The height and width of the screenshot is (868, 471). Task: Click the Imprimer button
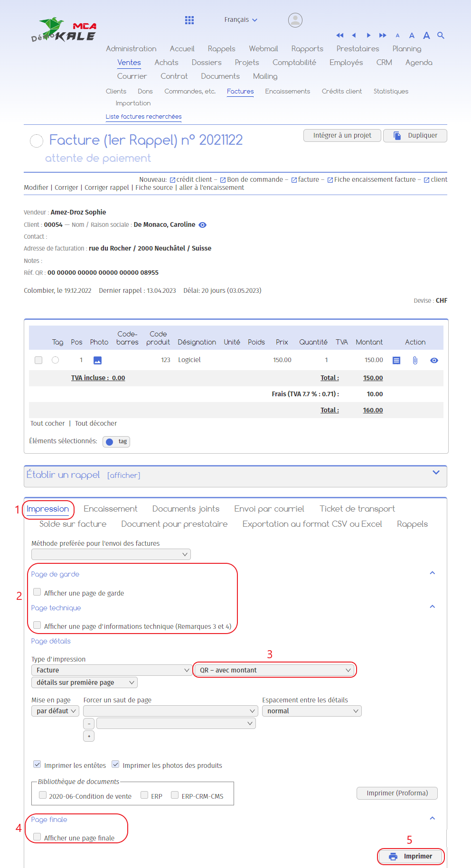411,856
